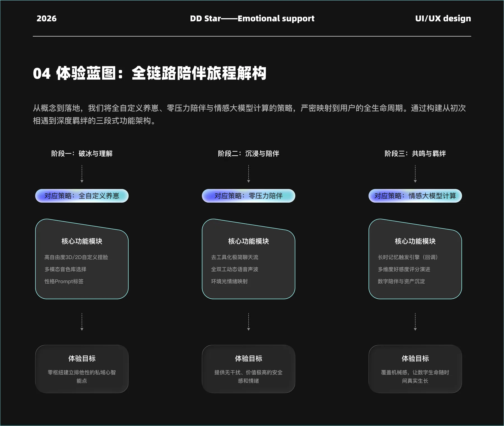Click the intro paragraph starting 从概念到落地
The width and height of the screenshot is (504, 426).
249,114
